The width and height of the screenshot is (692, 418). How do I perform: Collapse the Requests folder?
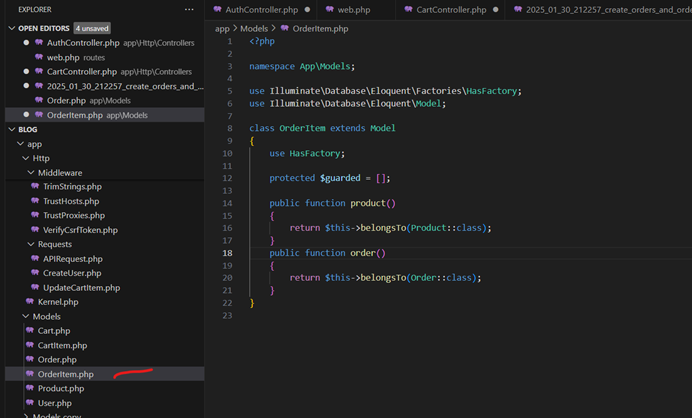point(30,244)
